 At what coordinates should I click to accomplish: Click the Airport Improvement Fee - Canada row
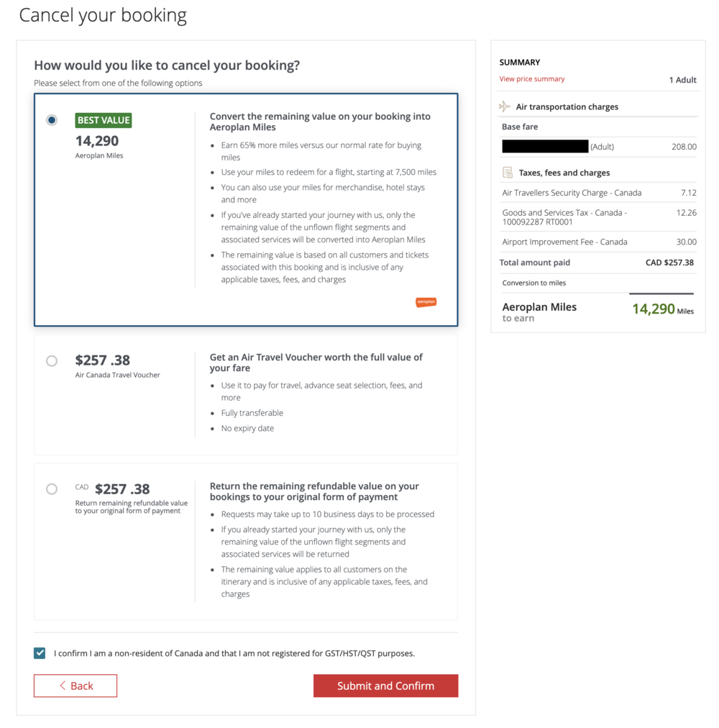tap(597, 242)
